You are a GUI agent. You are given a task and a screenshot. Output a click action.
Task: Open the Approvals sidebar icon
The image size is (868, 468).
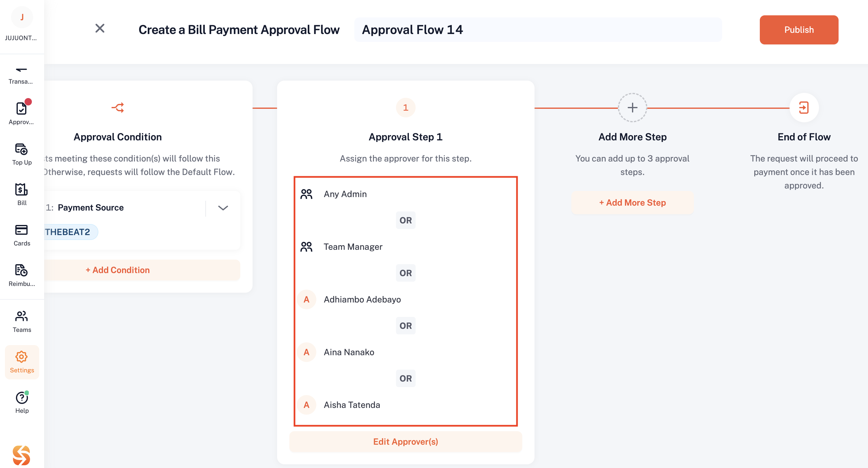coord(21,113)
